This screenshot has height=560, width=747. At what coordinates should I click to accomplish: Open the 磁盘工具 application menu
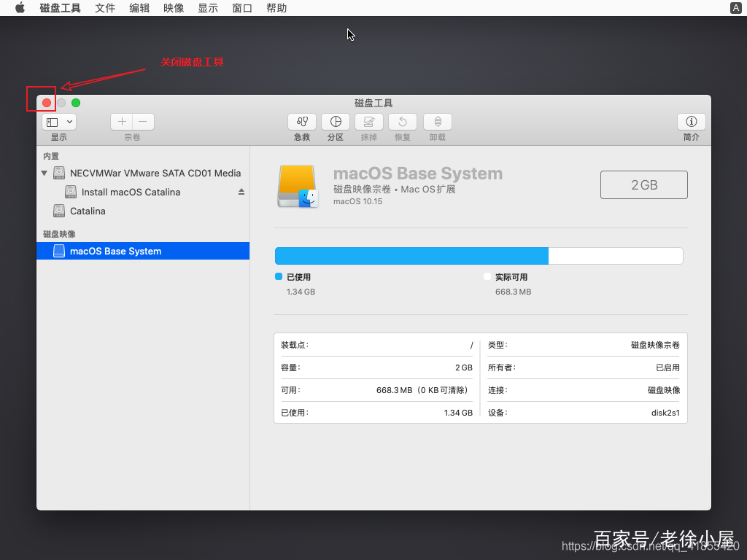pos(60,8)
